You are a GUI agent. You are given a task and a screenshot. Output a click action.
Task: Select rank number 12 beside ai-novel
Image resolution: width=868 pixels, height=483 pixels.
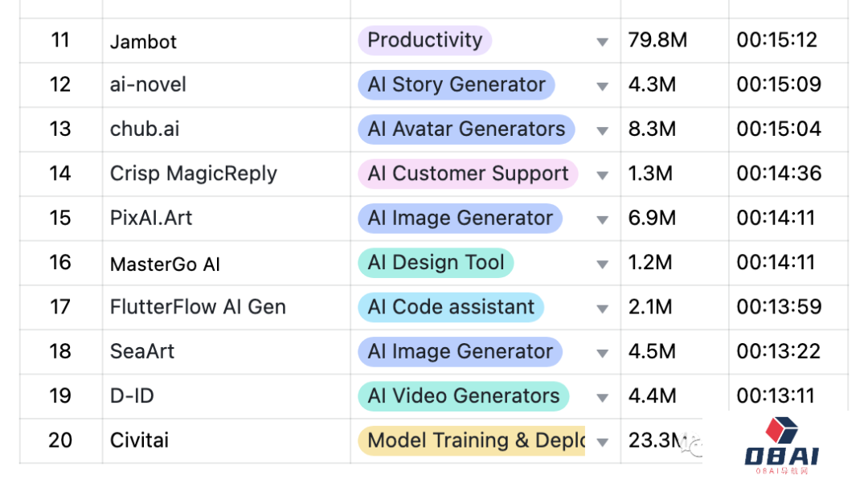(60, 84)
